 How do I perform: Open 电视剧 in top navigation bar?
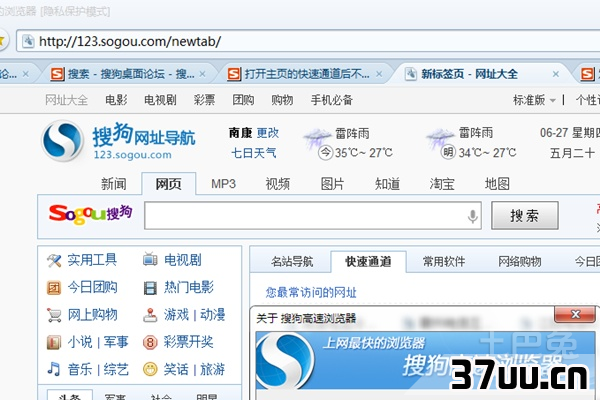[x=160, y=100]
